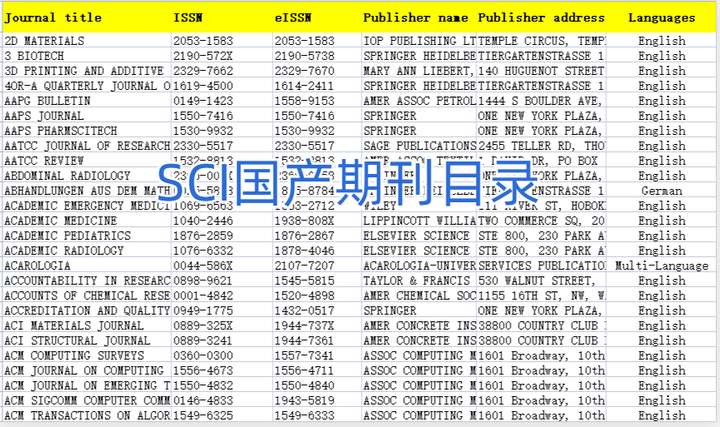Image resolution: width=720 pixels, height=427 pixels.
Task: Click the ACADEMIC MEDICINE cell
Action: click(x=87, y=220)
